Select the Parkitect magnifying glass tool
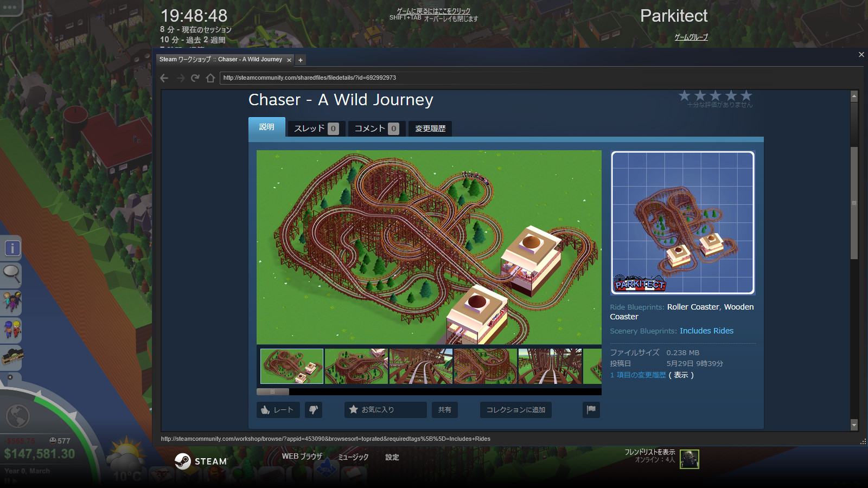This screenshot has width=868, height=488. click(x=12, y=274)
